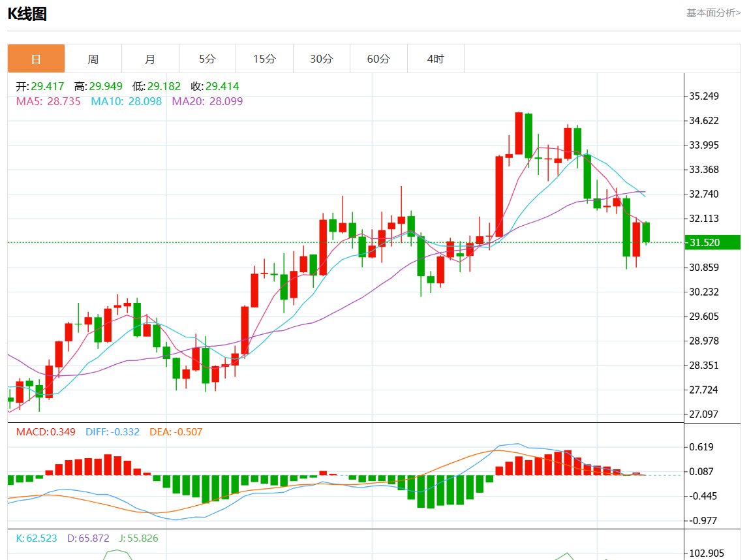The height and width of the screenshot is (560, 749).
Task: Open the 15分 timeframe tab
Action: [265, 59]
